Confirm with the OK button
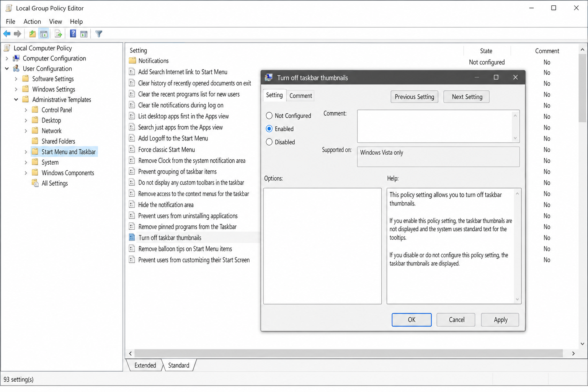The image size is (588, 392). (x=412, y=320)
